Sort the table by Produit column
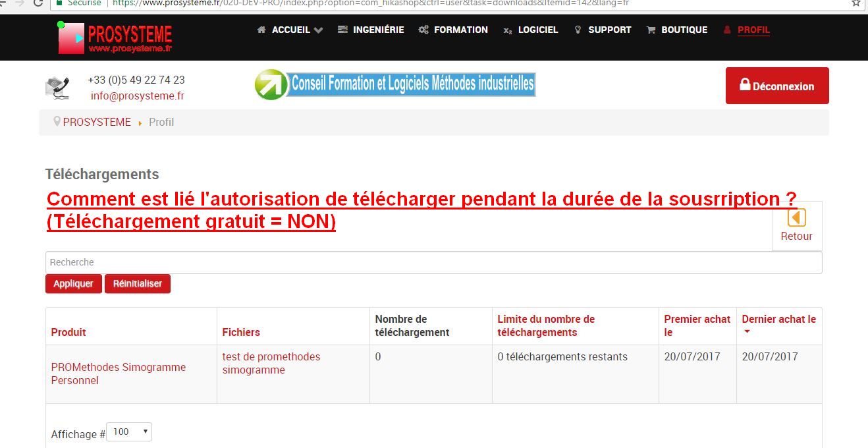868x448 pixels. pyautogui.click(x=68, y=332)
